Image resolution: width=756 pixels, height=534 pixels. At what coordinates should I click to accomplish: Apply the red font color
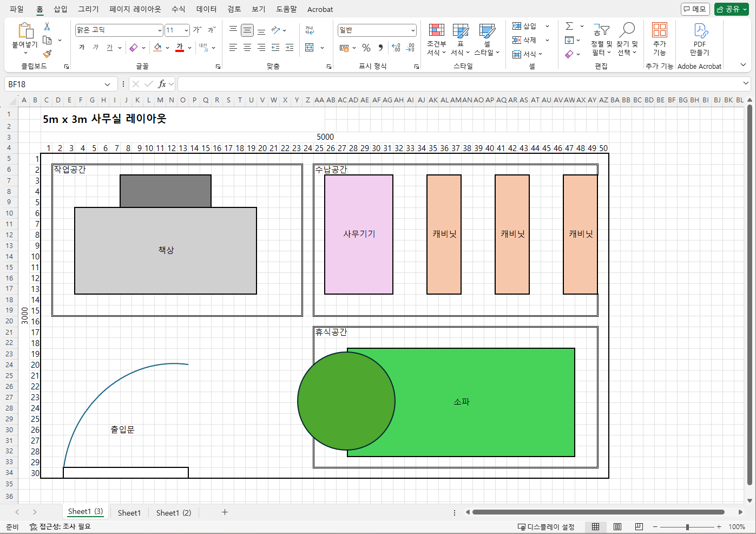click(x=180, y=48)
